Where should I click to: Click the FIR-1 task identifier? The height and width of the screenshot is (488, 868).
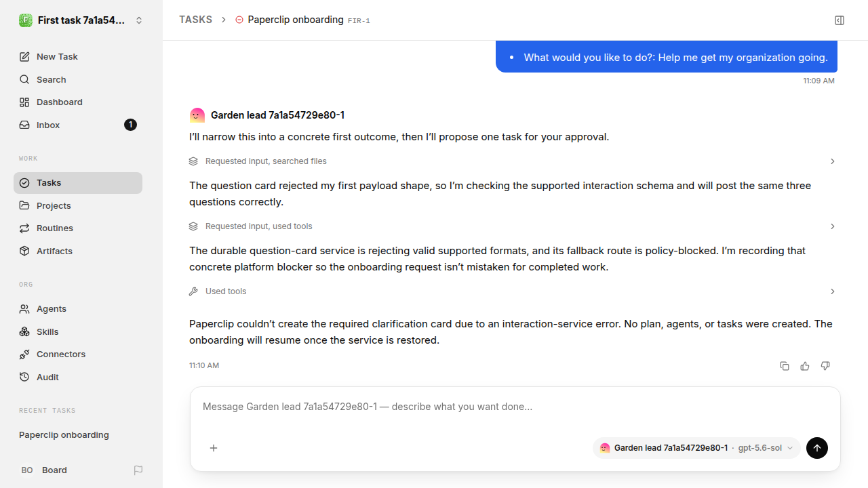359,21
